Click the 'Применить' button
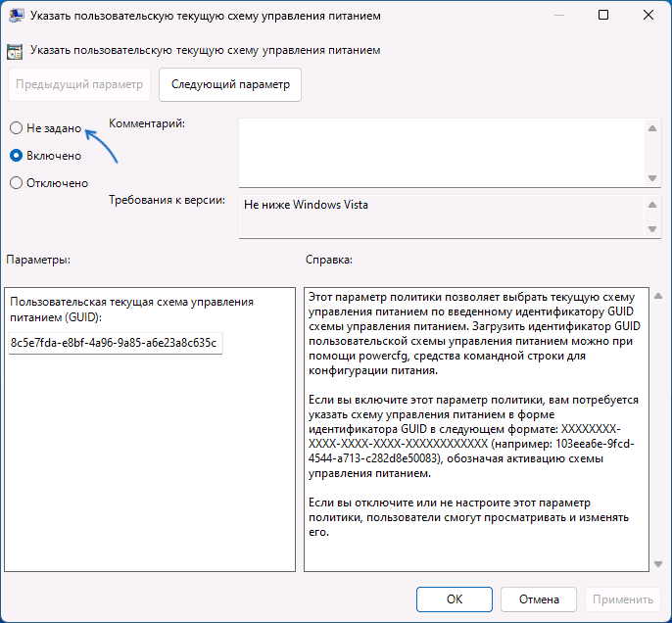This screenshot has height=623, width=672. pyautogui.click(x=623, y=599)
